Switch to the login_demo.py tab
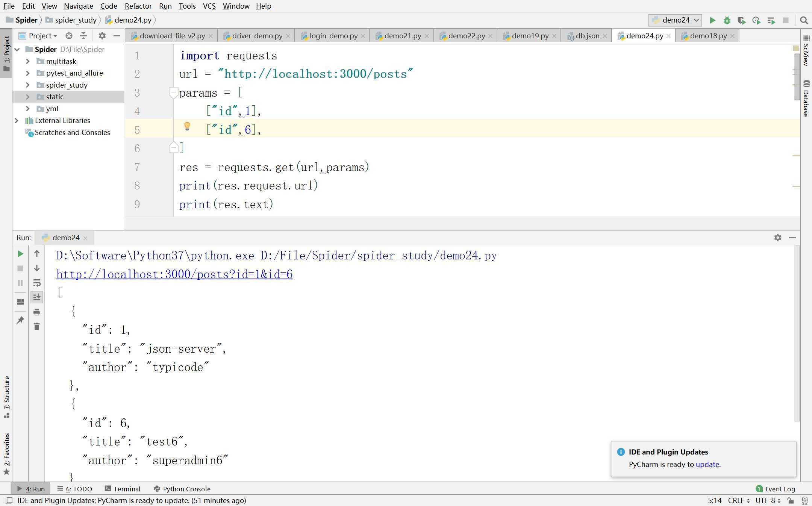 coord(332,36)
